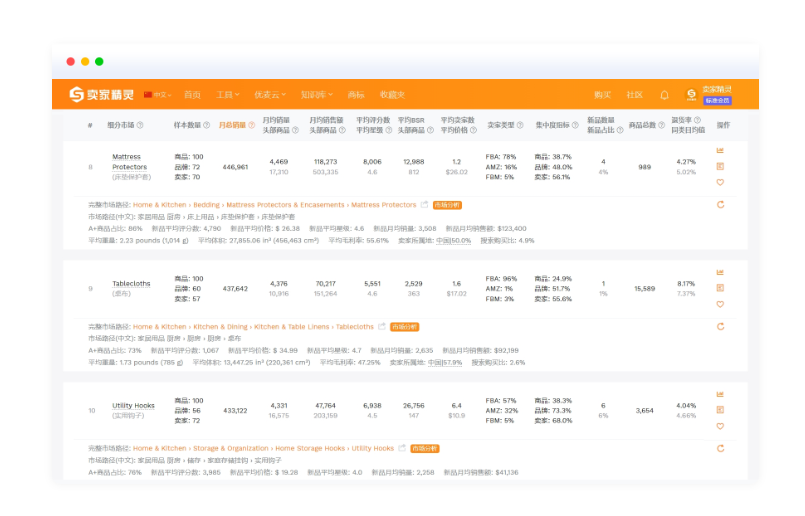Expand the 工具 dropdown menu
Viewport: 805px width, 516px height.
tap(228, 95)
